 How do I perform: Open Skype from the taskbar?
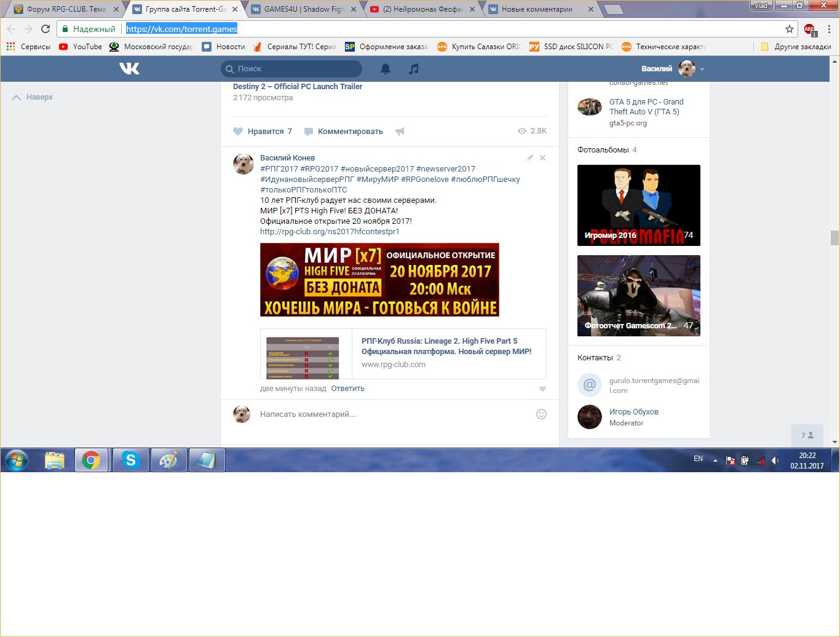tap(130, 460)
